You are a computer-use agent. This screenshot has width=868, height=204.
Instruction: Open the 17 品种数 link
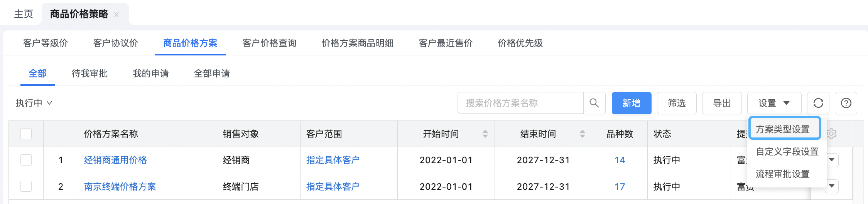point(620,187)
